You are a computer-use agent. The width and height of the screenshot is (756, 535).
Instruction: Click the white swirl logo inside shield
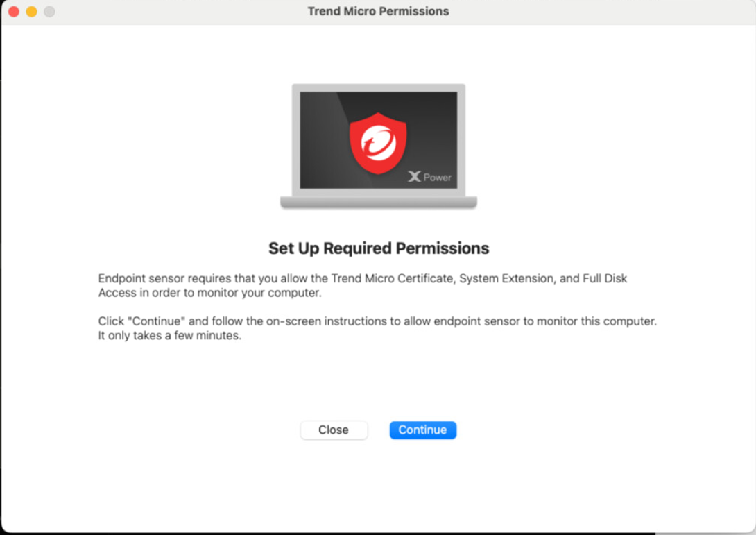[x=379, y=142]
